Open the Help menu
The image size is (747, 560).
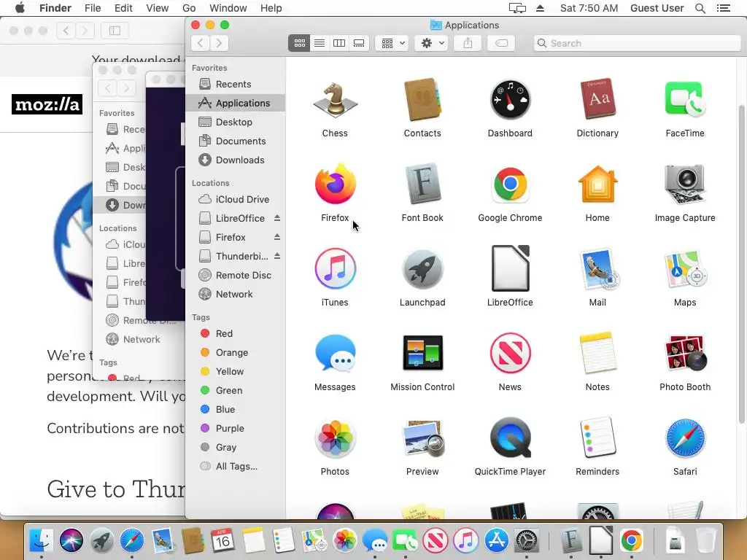pyautogui.click(x=271, y=8)
